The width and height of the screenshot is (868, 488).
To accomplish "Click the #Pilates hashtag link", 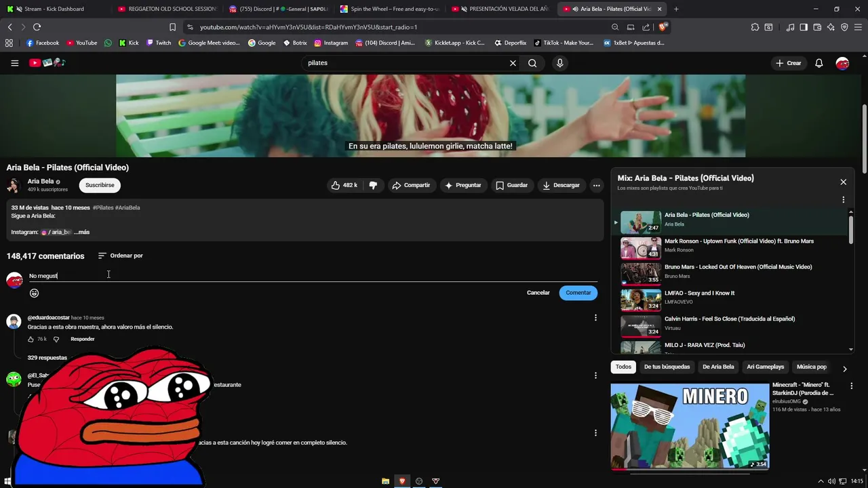I will pos(103,207).
